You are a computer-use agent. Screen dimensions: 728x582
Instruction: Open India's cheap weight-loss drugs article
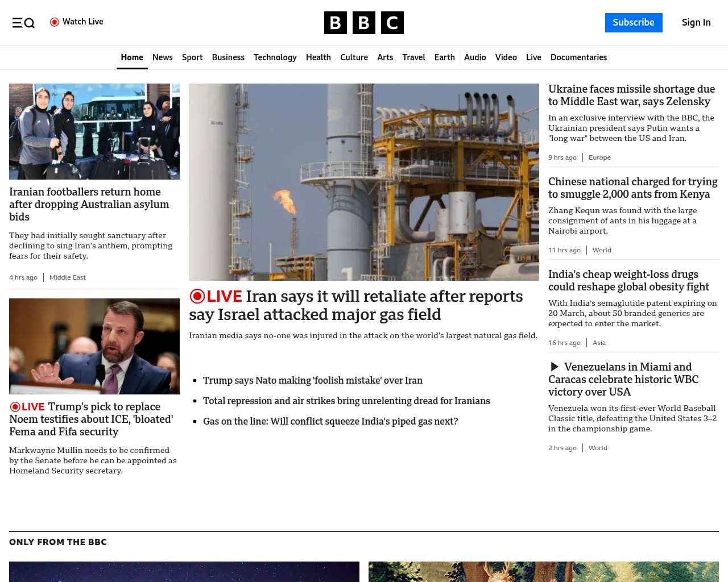coord(628,281)
